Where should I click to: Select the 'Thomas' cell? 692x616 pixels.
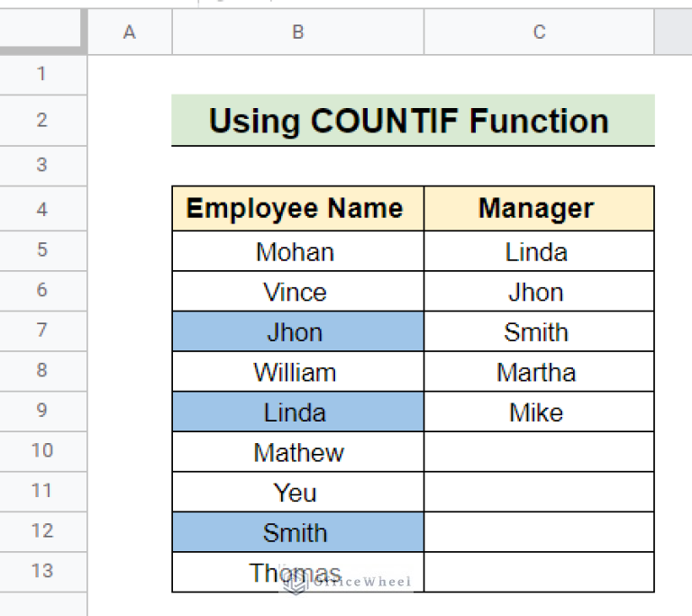pos(298,572)
